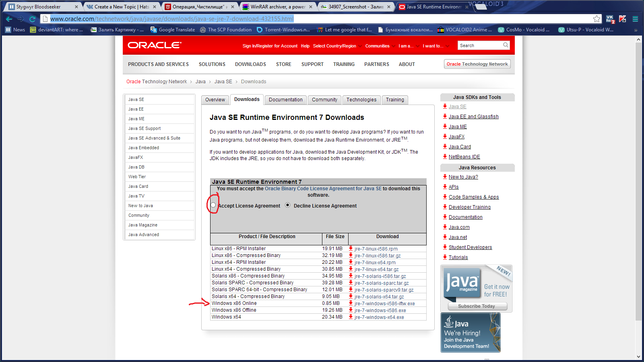Open the Communities header link
This screenshot has height=362, width=644.
click(377, 46)
